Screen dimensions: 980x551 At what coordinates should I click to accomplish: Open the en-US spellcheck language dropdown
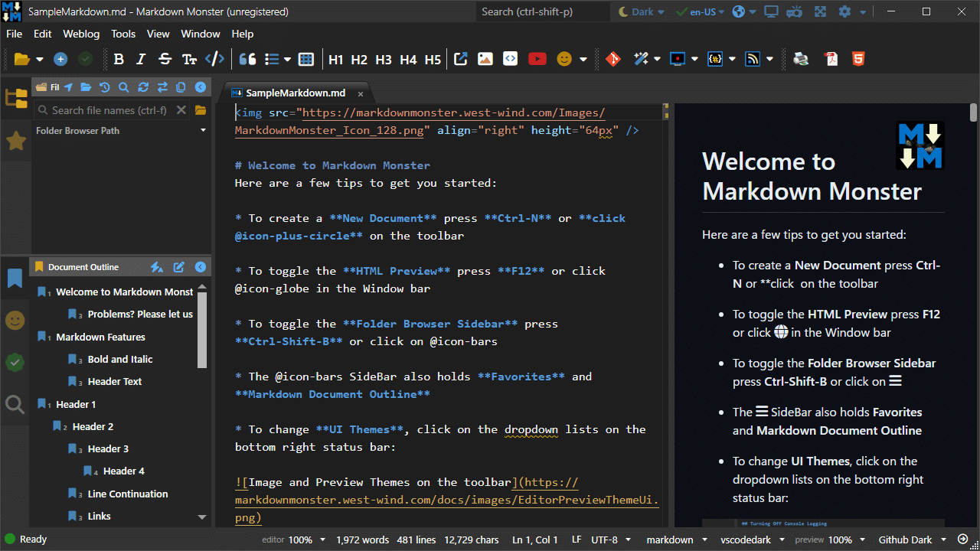[700, 11]
